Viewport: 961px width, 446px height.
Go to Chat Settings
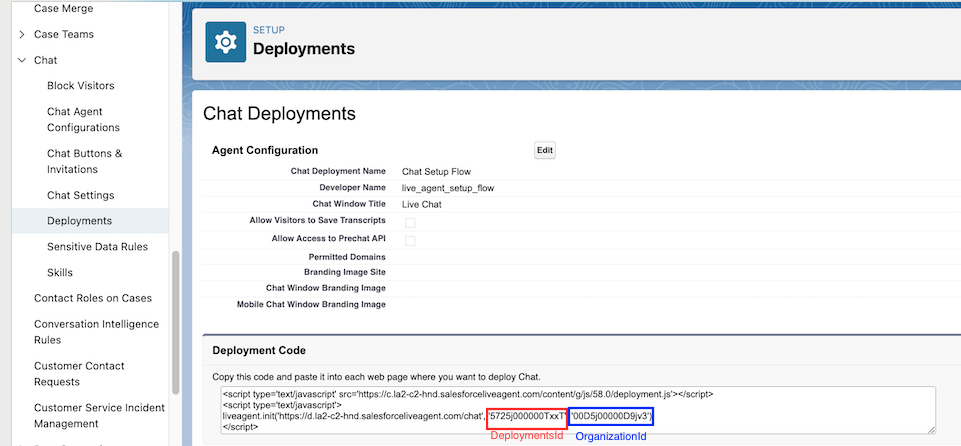pos(80,195)
